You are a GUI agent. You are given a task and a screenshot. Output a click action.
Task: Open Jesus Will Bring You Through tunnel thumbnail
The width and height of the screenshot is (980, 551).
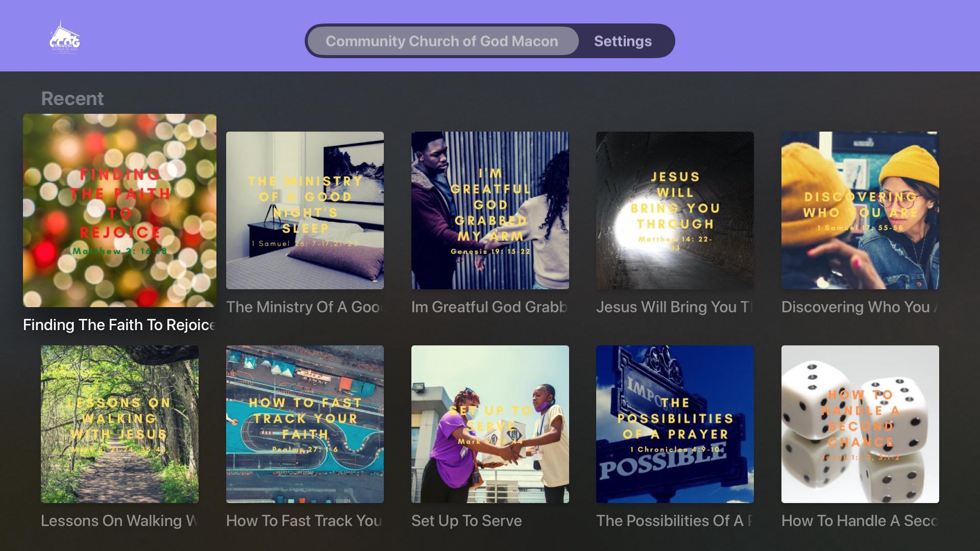(x=675, y=210)
